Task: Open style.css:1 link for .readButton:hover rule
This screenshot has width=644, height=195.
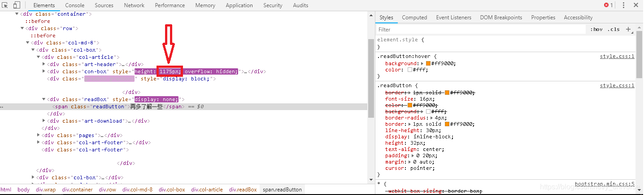Action: click(x=617, y=57)
